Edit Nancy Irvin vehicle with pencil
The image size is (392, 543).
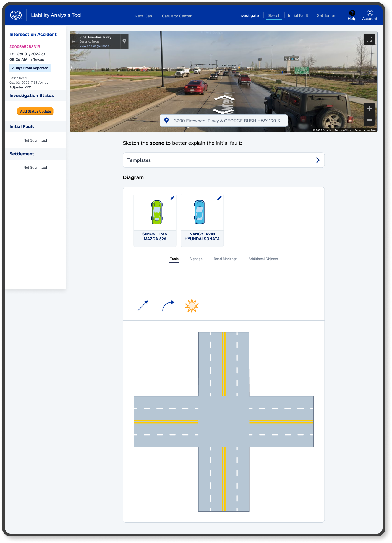pyautogui.click(x=219, y=198)
